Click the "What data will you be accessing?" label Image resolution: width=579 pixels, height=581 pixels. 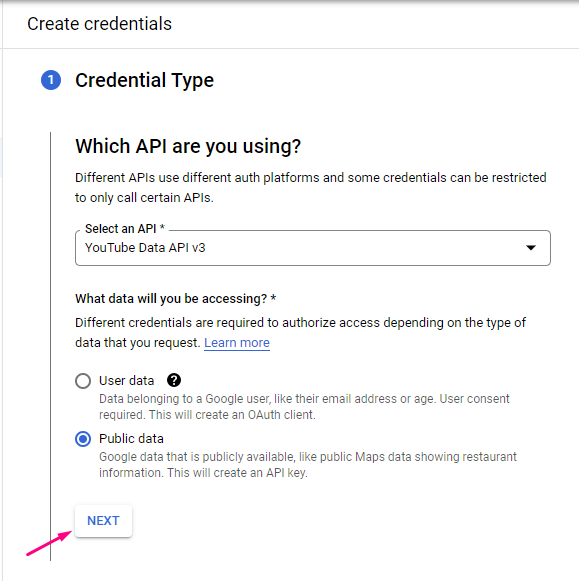click(176, 298)
